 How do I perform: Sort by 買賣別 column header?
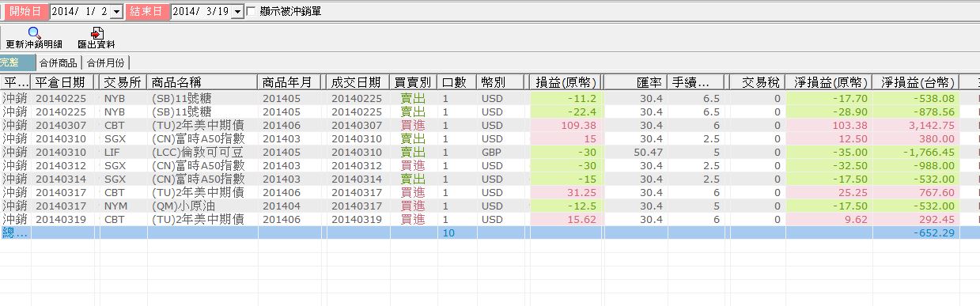[x=413, y=82]
